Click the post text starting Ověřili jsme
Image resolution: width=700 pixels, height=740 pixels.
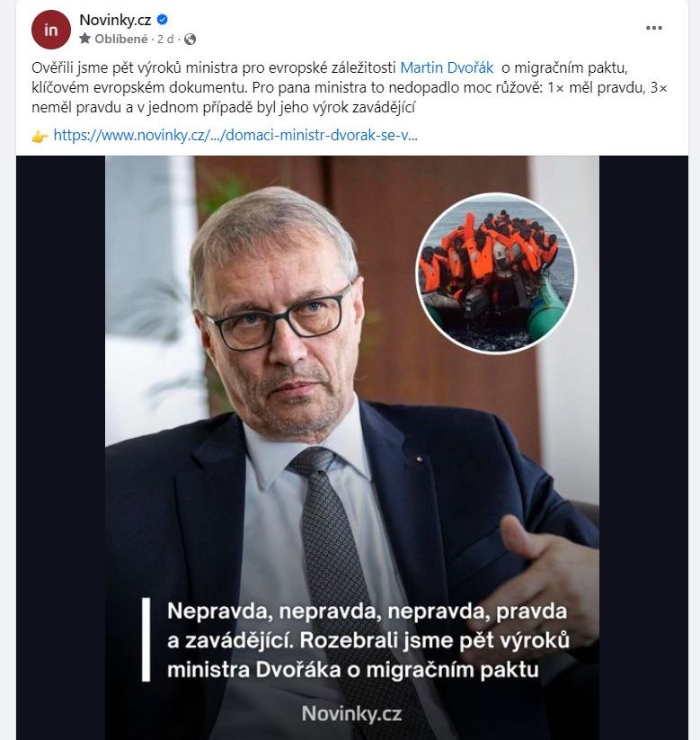(350, 88)
